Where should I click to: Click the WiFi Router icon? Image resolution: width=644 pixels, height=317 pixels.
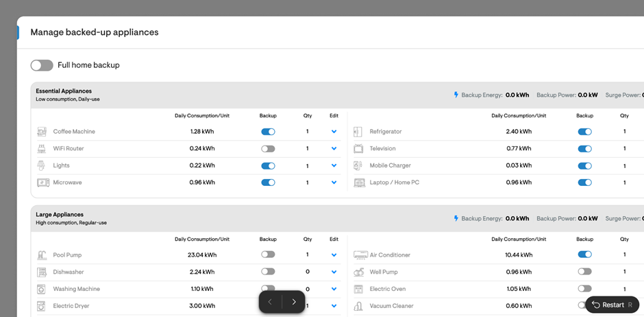(x=42, y=148)
